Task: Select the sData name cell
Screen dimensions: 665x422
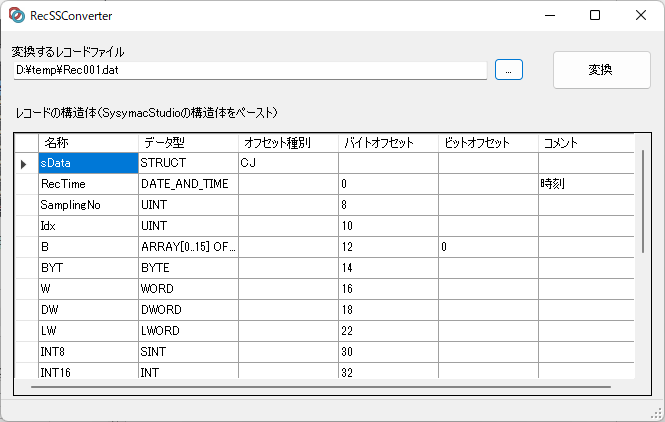Action: [87, 163]
